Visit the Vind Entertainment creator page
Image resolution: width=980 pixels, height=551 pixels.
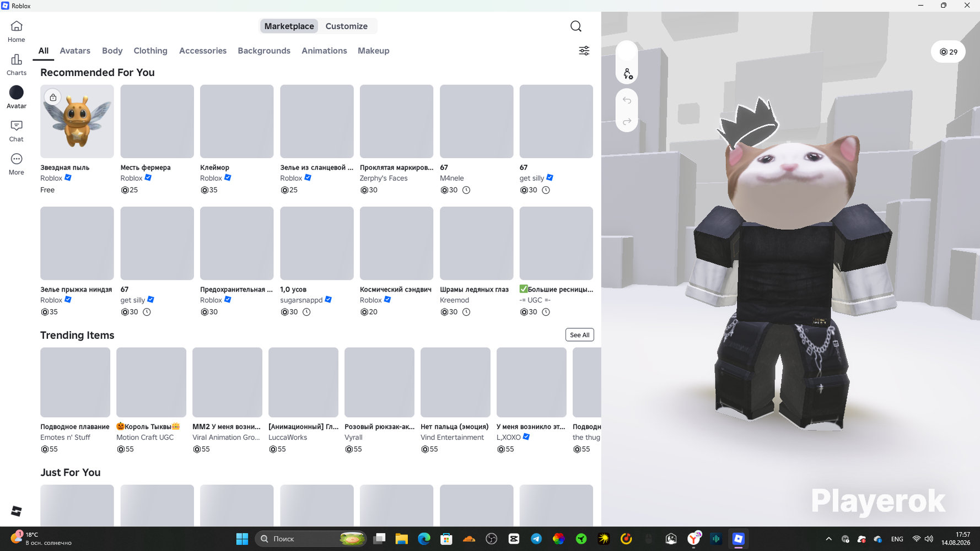point(453,437)
